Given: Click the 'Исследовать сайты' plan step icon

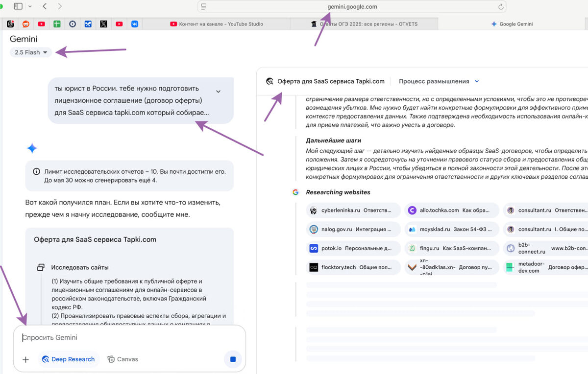Looking at the screenshot, I should click(41, 267).
